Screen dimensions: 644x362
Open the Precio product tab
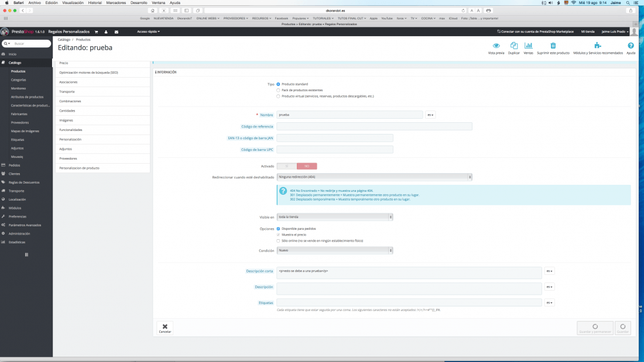click(x=102, y=63)
